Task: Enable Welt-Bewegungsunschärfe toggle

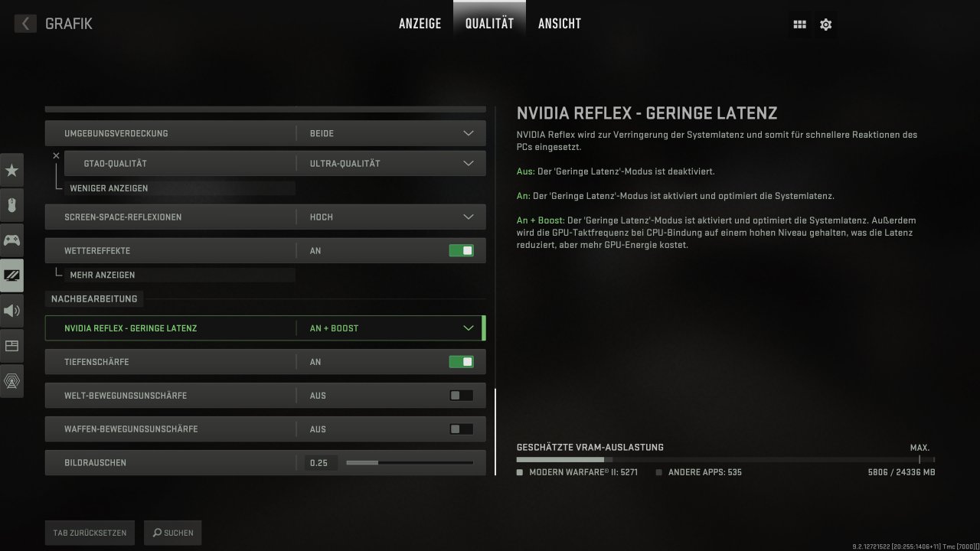Action: click(x=461, y=396)
